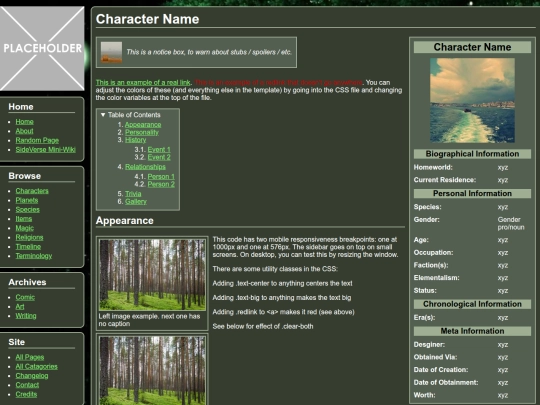Jump to Person 2 subsection
This screenshot has height=405, width=540.
pyautogui.click(x=161, y=184)
